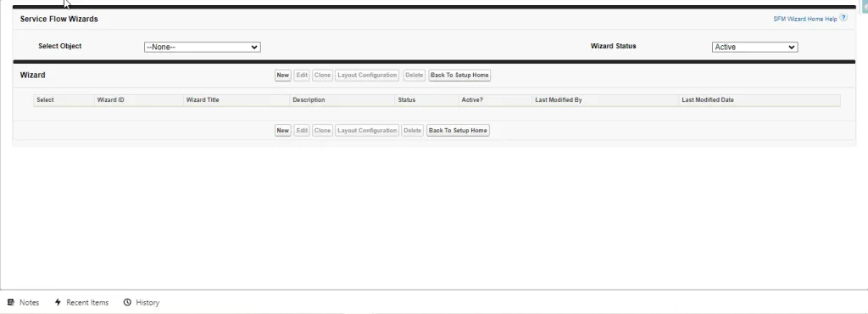Sort by Last Modified Date column header
This screenshot has width=868, height=314.
[708, 100]
